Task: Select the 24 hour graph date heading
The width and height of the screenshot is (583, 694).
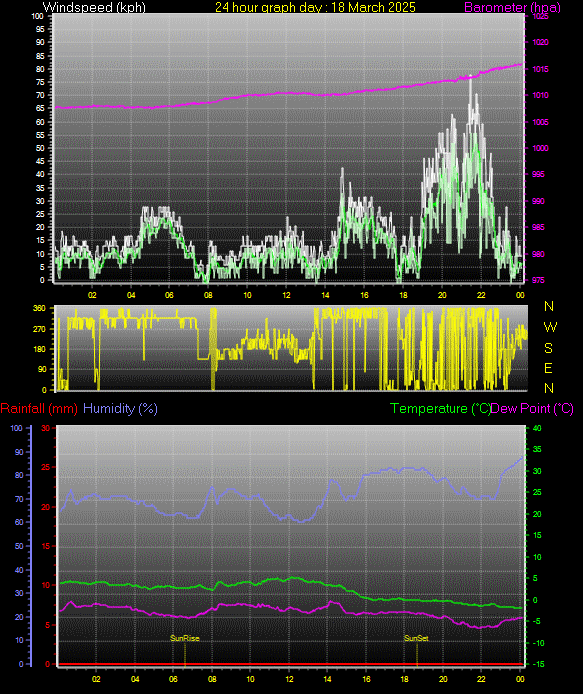Action: click(315, 7)
